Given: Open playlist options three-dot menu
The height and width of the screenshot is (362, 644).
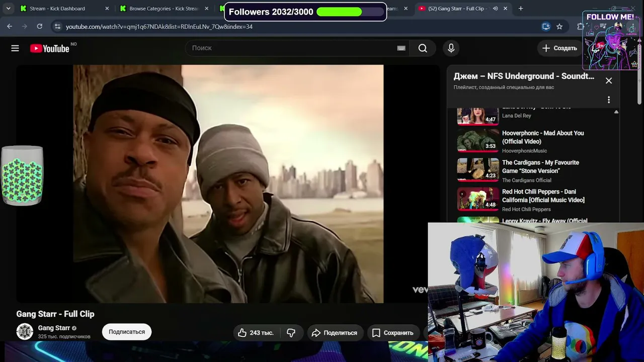Looking at the screenshot, I should (609, 100).
